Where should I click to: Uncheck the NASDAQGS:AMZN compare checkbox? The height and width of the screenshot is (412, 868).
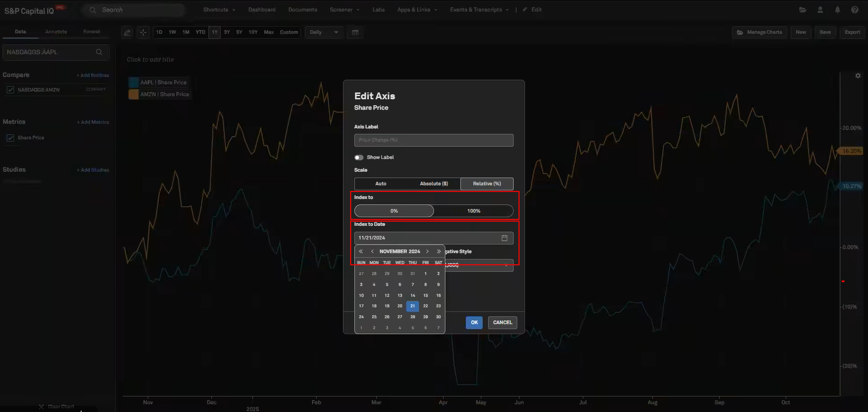tap(10, 90)
